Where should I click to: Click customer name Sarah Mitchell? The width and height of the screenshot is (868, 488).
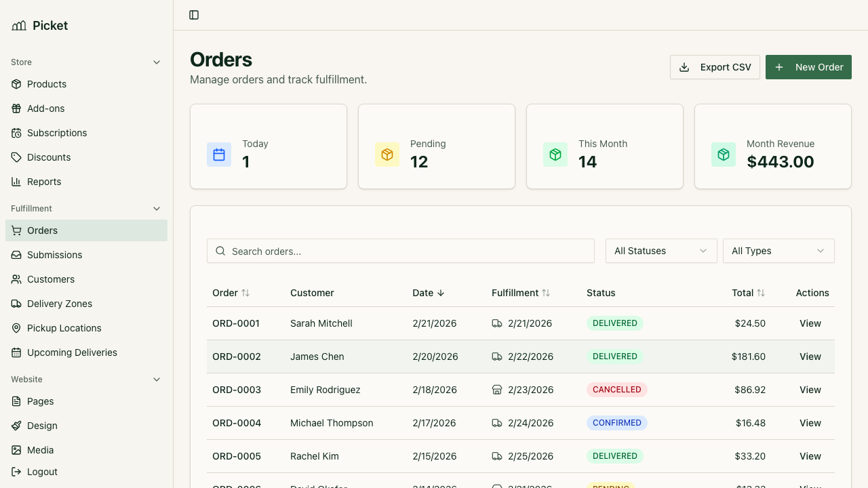tap(321, 323)
